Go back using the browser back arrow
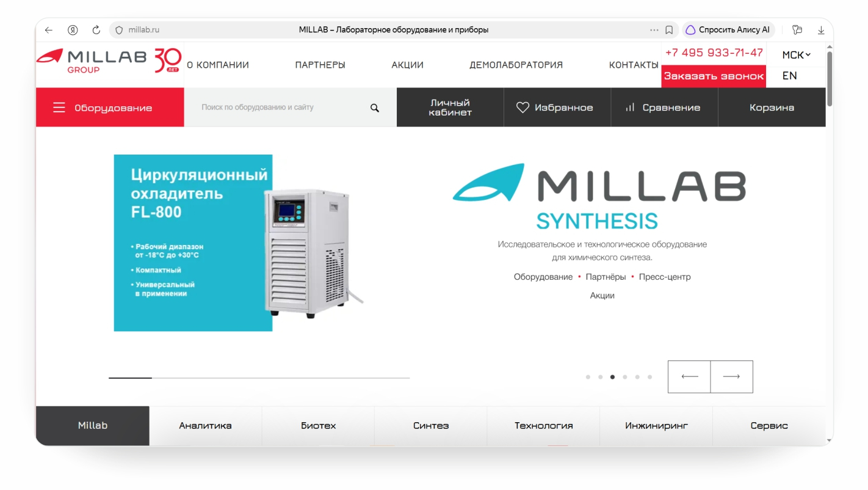This screenshot has width=868, height=490. tap(49, 30)
